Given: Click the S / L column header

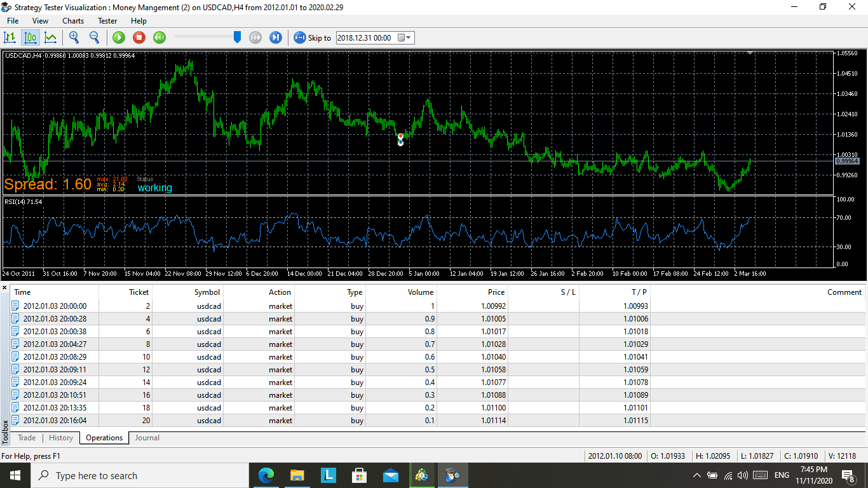Looking at the screenshot, I should click(x=544, y=292).
